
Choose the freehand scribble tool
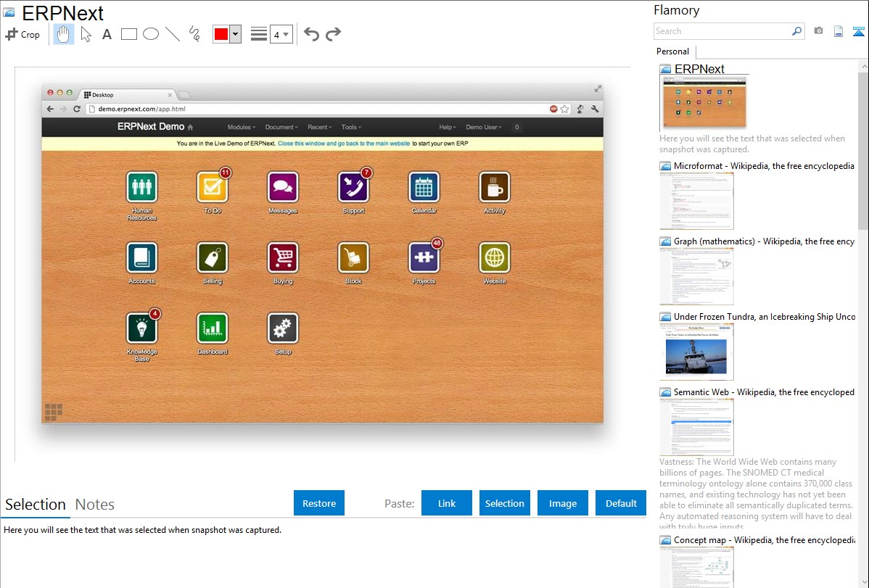(194, 34)
